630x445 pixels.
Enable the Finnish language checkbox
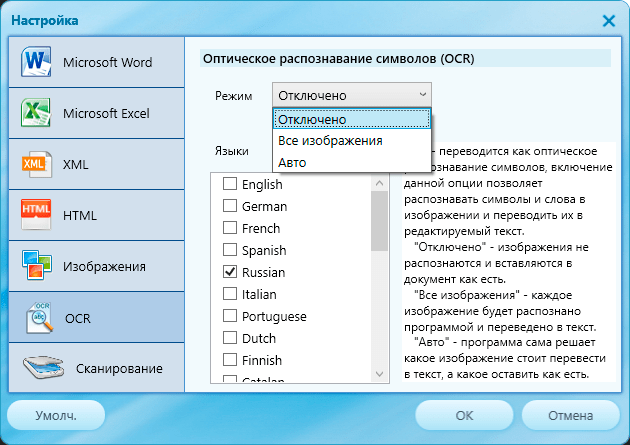[x=230, y=359]
